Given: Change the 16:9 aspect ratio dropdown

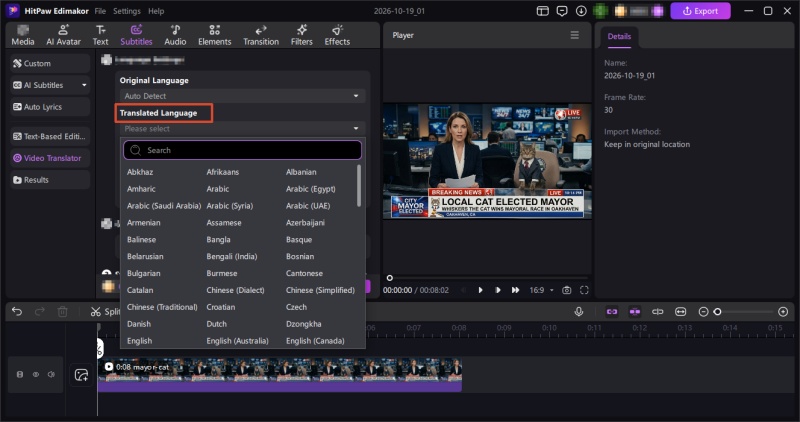Looking at the screenshot, I should 541,290.
